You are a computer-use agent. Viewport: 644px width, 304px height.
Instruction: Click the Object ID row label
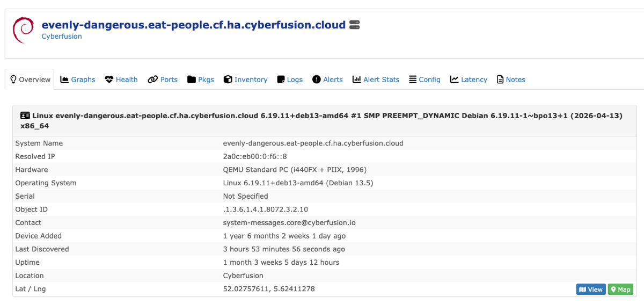coord(32,209)
